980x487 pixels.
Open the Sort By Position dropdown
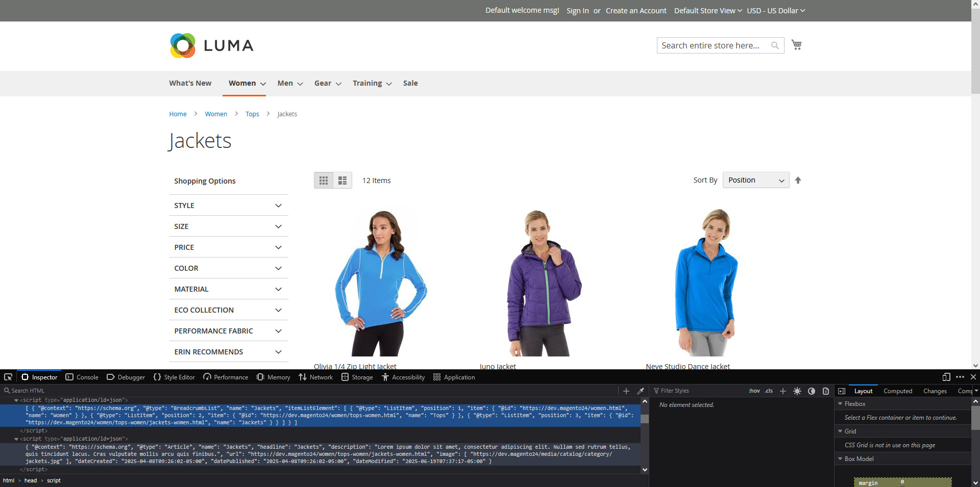[x=755, y=180]
